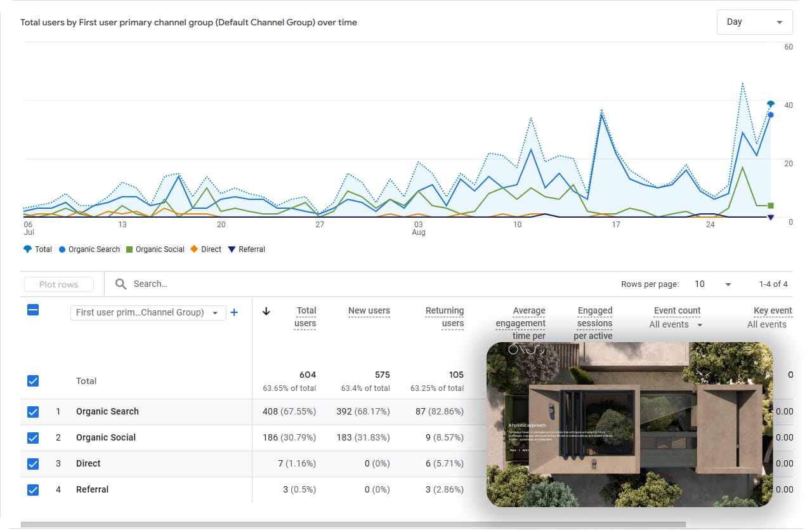Sort by the New users column
Screen dimensions: 812x530
click(x=369, y=311)
